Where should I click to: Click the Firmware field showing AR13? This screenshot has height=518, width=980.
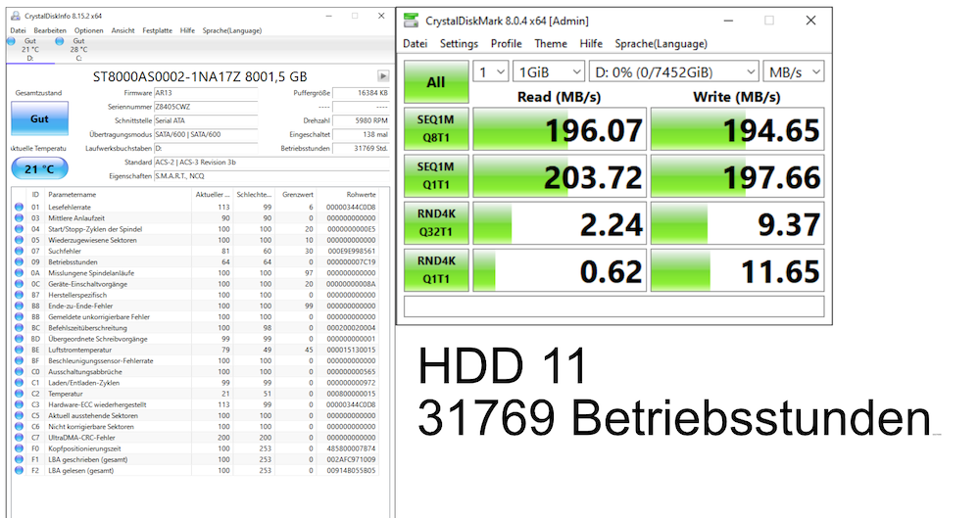[206, 93]
